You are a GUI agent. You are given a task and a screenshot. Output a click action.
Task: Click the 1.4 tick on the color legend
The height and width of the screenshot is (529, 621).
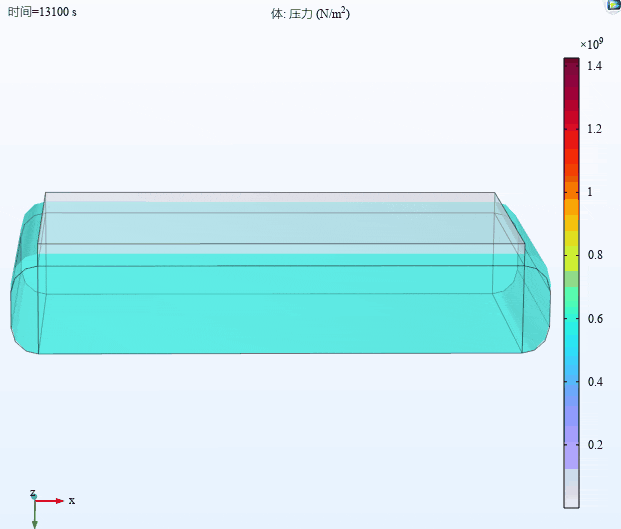[x=594, y=66]
